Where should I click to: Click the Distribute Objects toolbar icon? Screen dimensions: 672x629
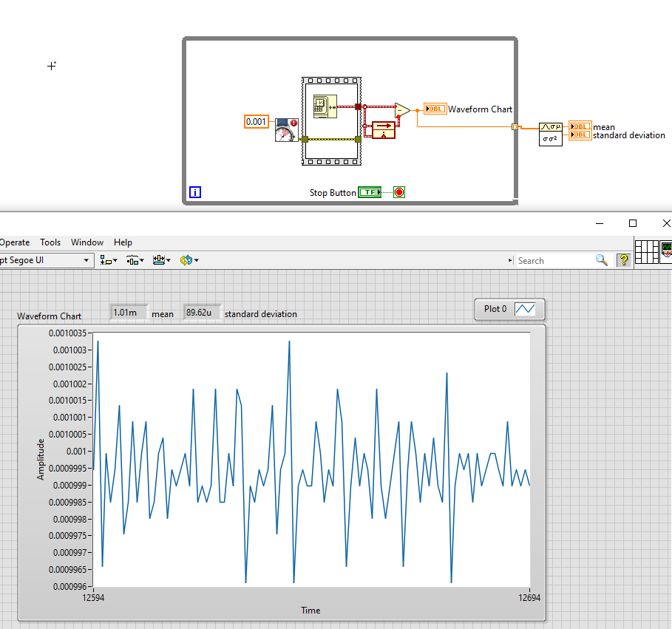tap(132, 259)
